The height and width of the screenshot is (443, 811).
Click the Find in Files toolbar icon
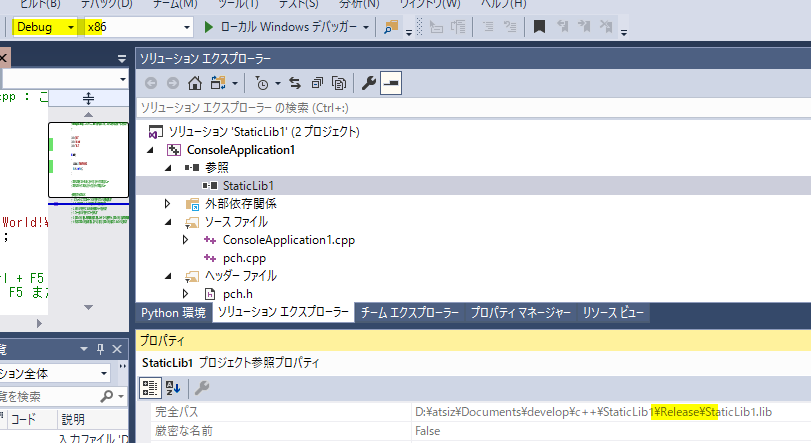[391, 27]
